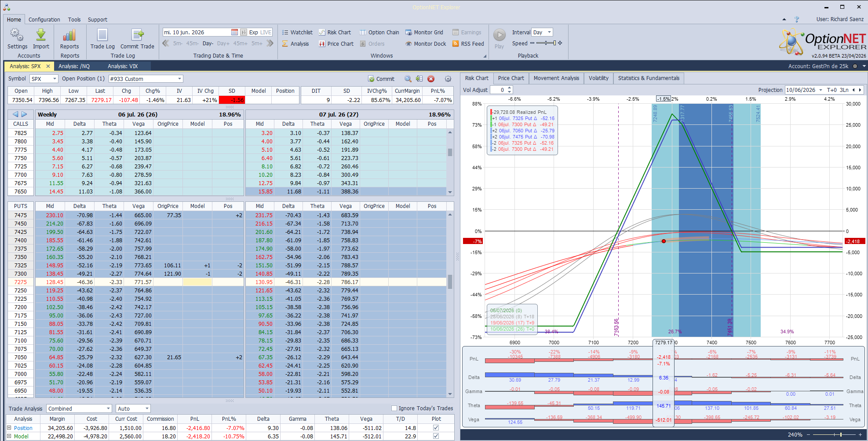Open the Monitor Grid window
868x441 pixels.
tap(424, 32)
